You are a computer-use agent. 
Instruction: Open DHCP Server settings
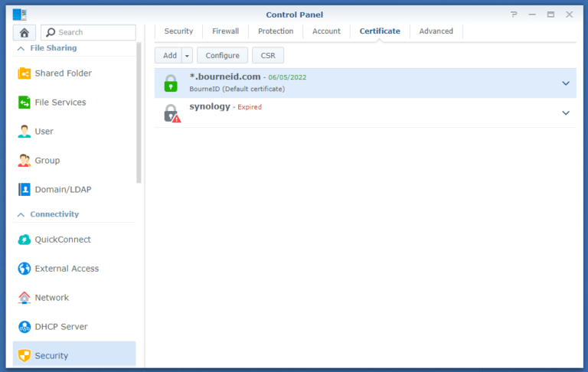(x=60, y=327)
